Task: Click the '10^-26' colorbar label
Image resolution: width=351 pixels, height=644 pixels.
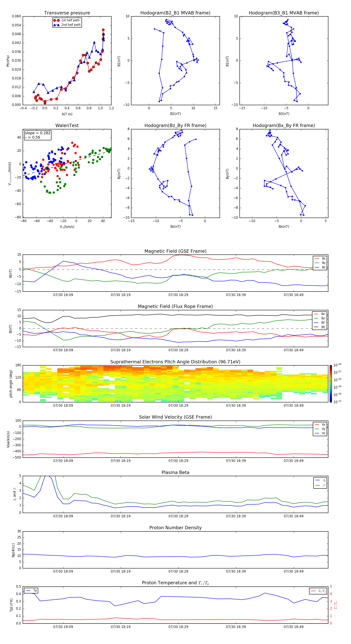Action: [x=337, y=365]
